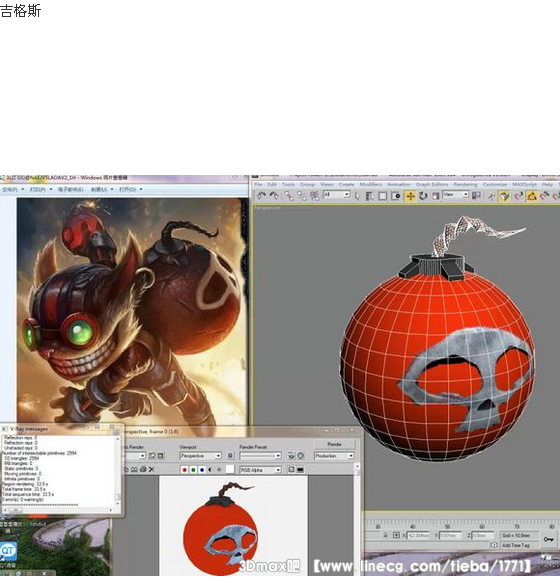Viewport: 560px width, 583px height.
Task: Click the Set Keys key icon
Action: pyautogui.click(x=548, y=539)
